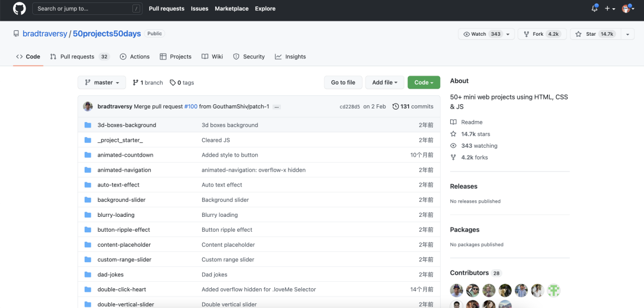The image size is (644, 308).
Task: Switch to the Projects tab
Action: (176, 57)
